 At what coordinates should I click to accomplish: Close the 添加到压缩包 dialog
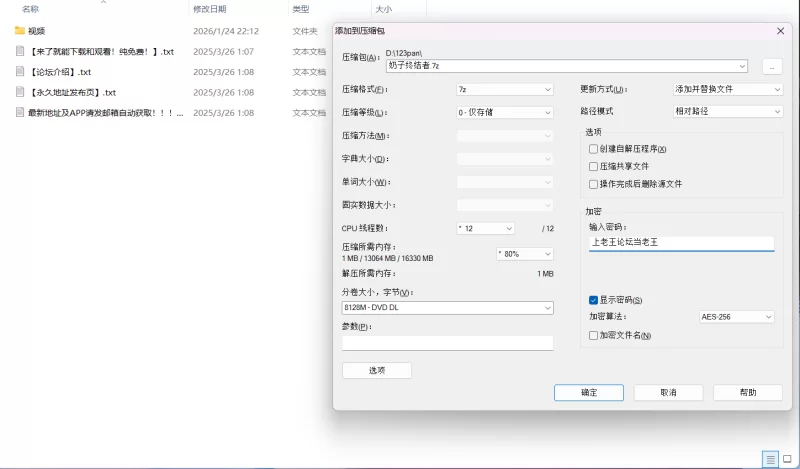pos(780,31)
